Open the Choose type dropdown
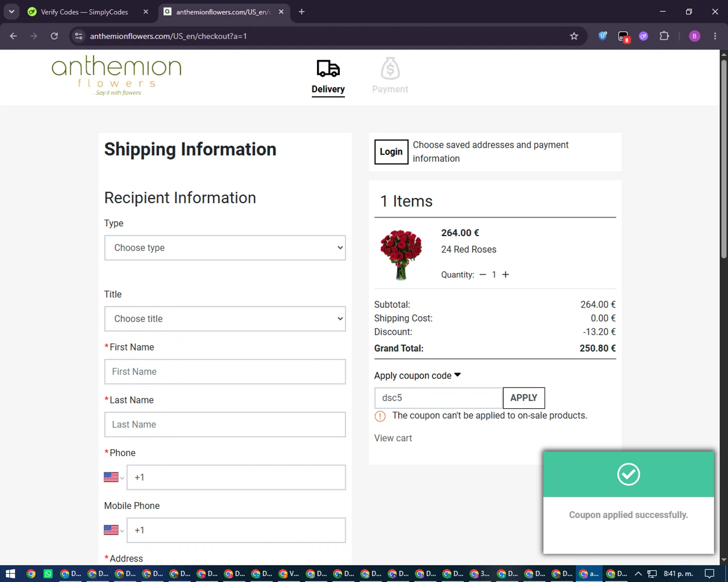 [x=225, y=248]
